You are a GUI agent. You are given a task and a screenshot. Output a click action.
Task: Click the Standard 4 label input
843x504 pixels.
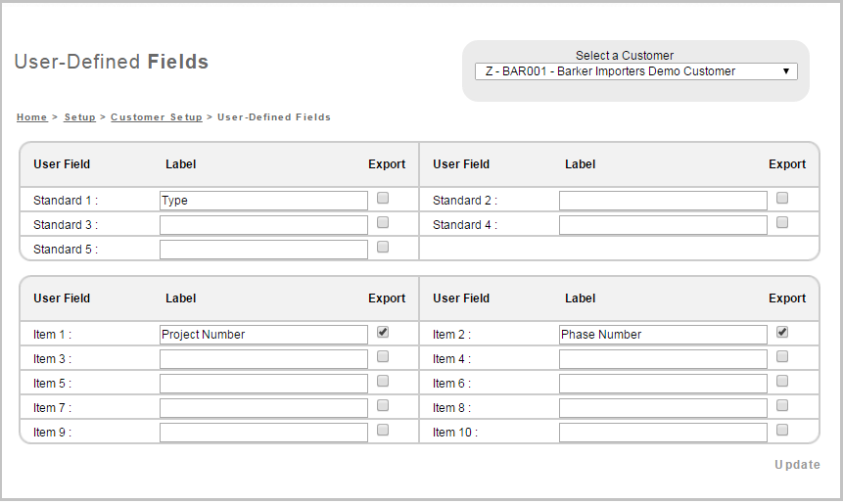click(663, 225)
